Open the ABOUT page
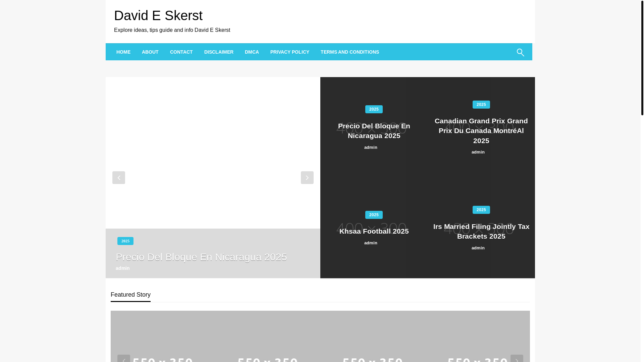 (x=150, y=52)
